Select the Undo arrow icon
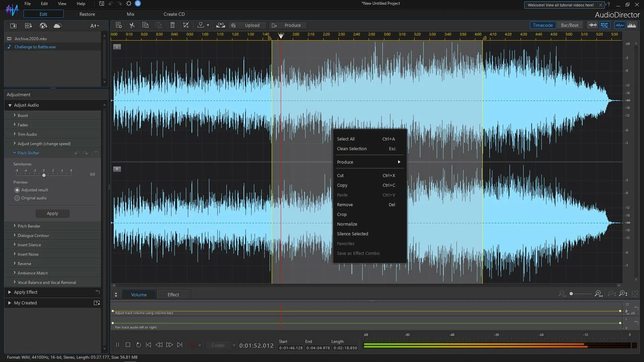The image size is (644, 362). [x=111, y=4]
